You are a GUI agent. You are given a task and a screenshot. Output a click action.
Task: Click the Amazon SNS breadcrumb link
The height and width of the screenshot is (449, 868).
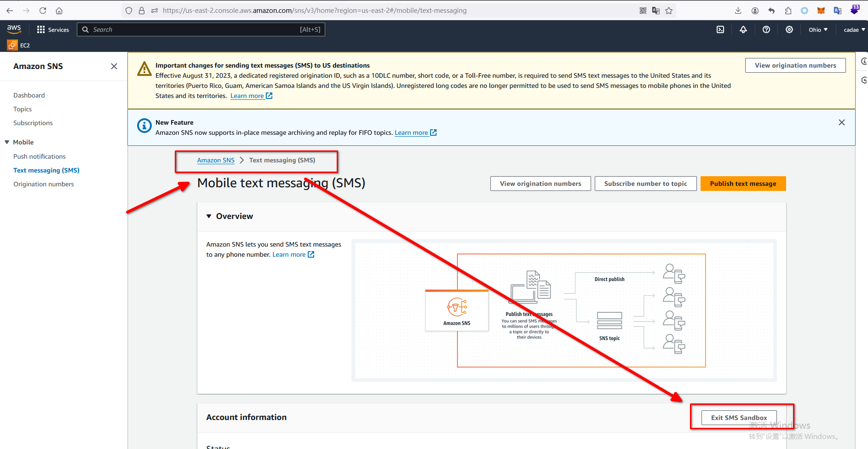coord(216,160)
